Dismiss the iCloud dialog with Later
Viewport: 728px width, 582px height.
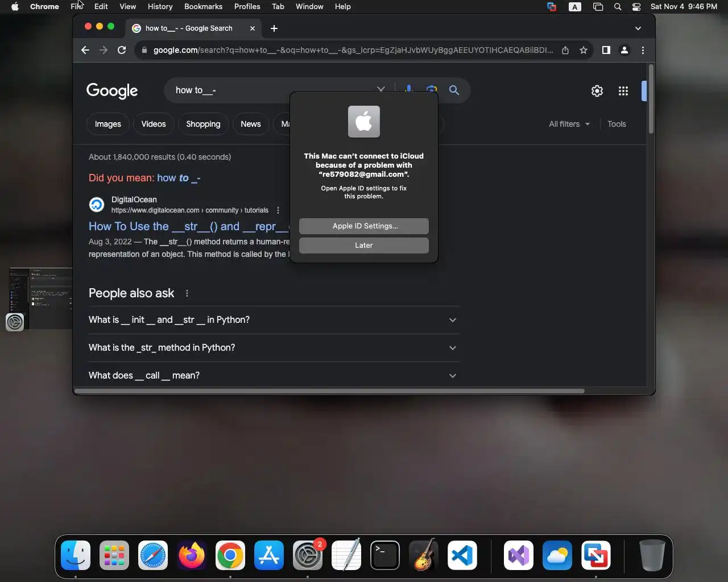pos(364,246)
